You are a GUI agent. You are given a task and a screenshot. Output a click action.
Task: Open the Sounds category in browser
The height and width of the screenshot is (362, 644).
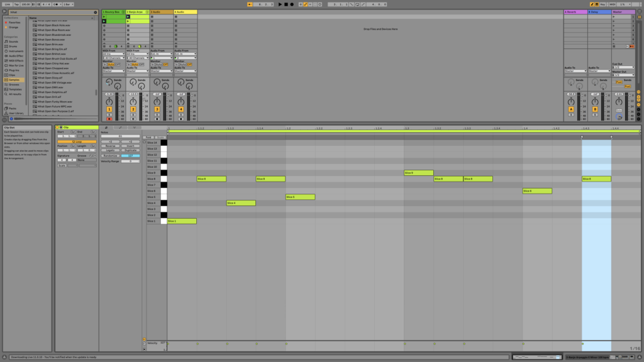pyautogui.click(x=14, y=41)
